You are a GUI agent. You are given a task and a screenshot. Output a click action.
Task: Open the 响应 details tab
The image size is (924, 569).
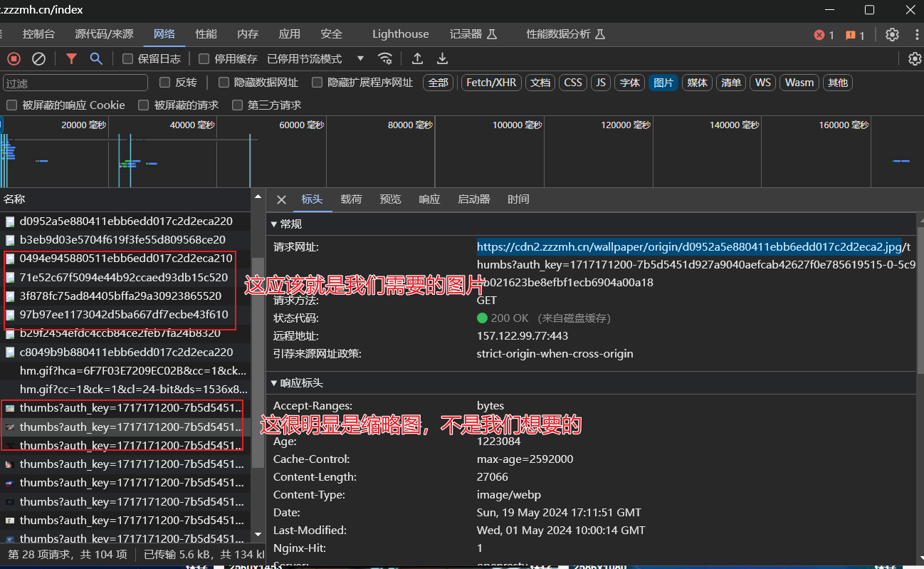[x=429, y=199]
